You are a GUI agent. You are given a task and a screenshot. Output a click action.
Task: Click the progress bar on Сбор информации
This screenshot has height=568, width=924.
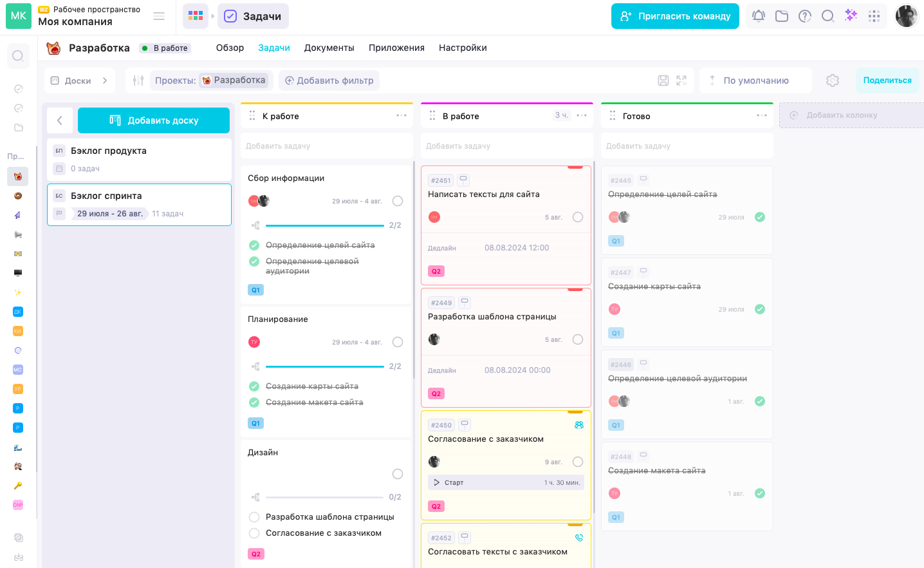(325, 225)
